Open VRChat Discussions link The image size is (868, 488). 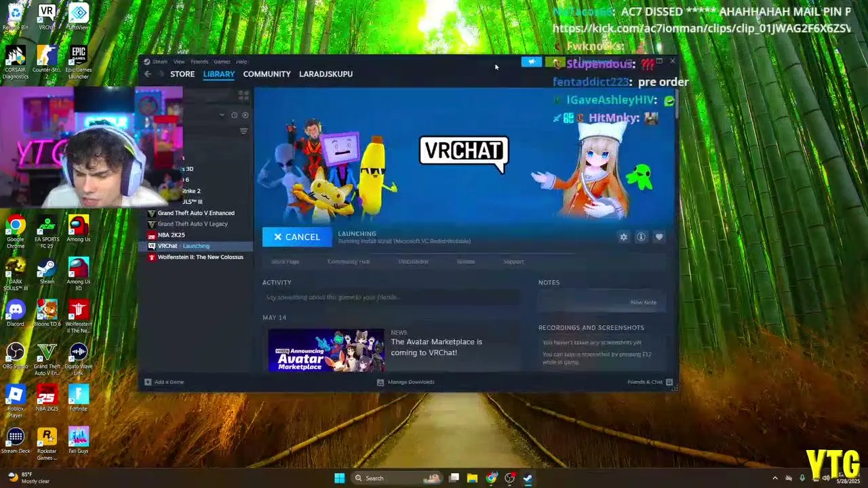tap(413, 262)
